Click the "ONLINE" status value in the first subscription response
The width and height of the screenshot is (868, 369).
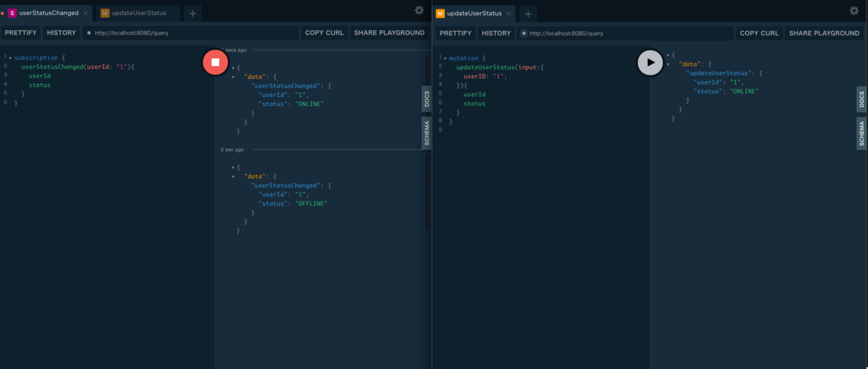309,103
